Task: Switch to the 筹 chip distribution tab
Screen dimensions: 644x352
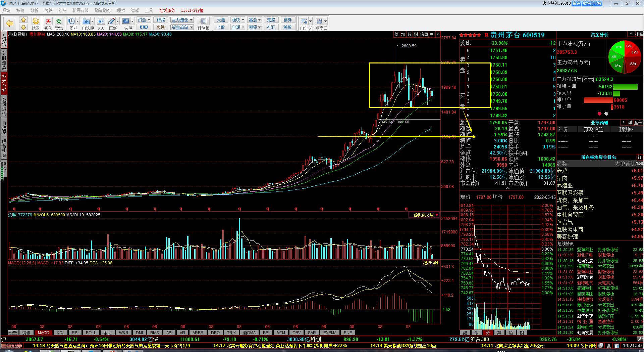Action: coord(499,333)
